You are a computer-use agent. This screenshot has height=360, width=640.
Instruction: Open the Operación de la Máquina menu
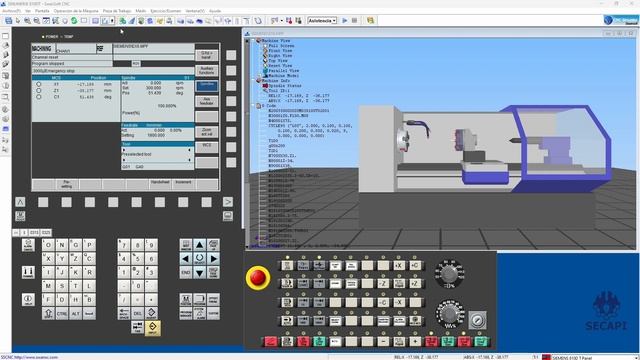tap(76, 11)
